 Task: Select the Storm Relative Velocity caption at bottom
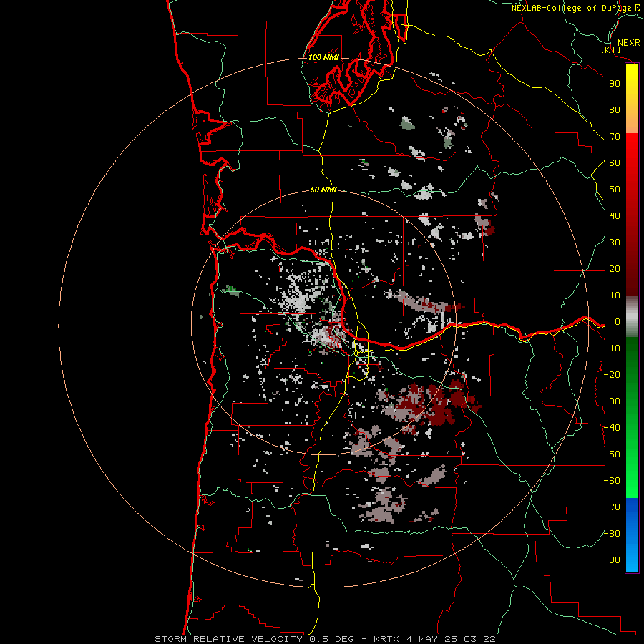click(x=325, y=639)
